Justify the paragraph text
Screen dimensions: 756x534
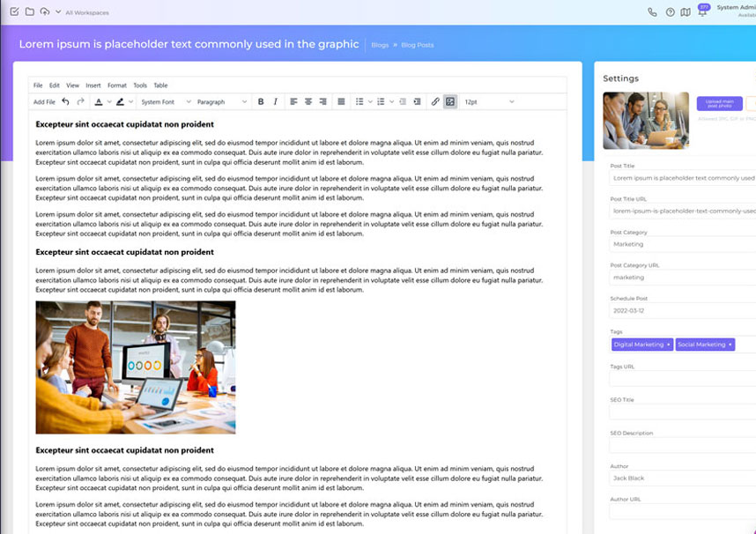341,101
